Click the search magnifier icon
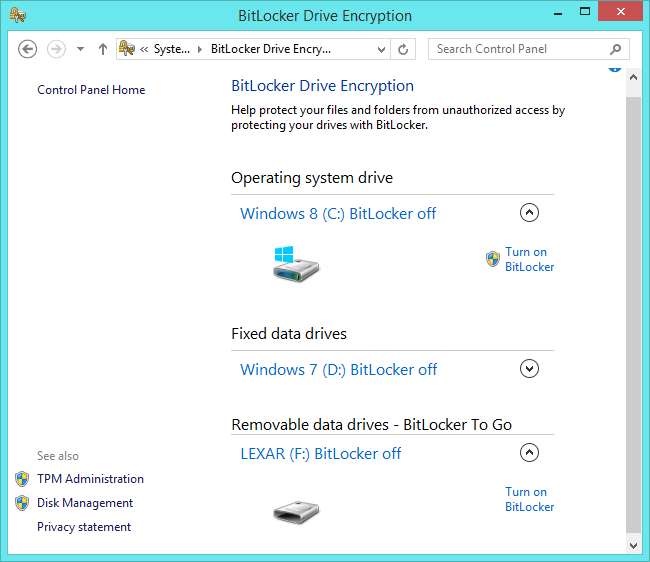The height and width of the screenshot is (562, 650). (616, 49)
